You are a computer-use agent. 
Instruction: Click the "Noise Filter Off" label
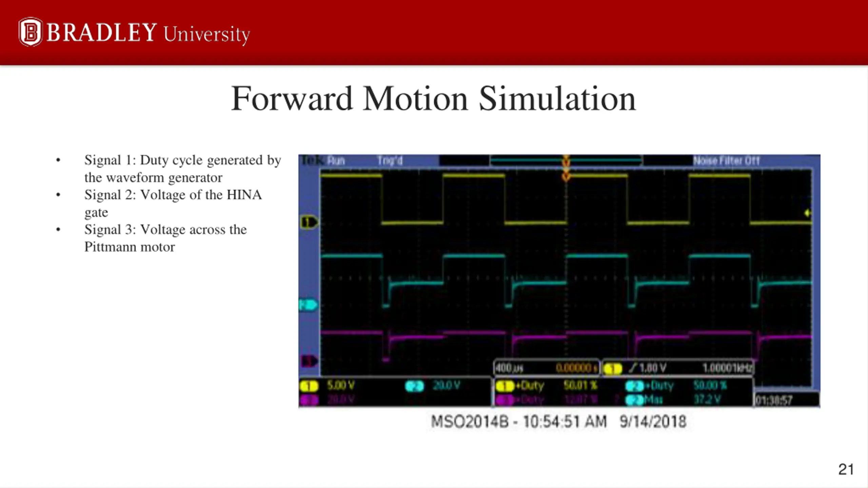[726, 160]
